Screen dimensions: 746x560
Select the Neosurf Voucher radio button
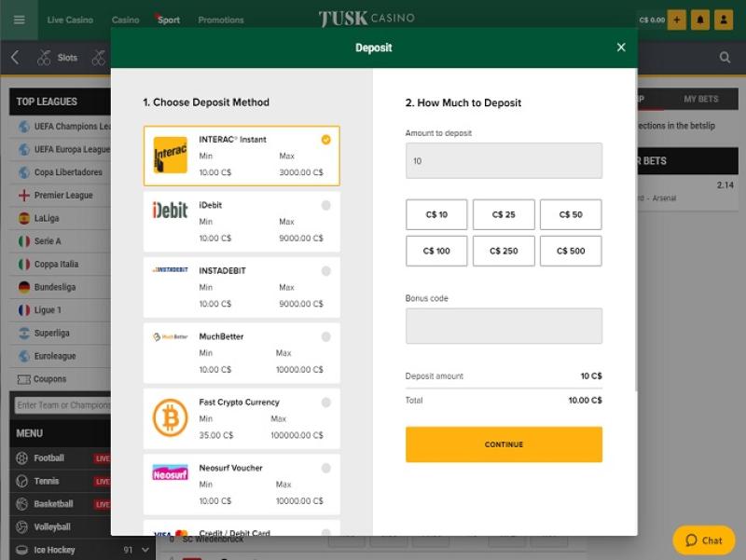click(x=325, y=468)
